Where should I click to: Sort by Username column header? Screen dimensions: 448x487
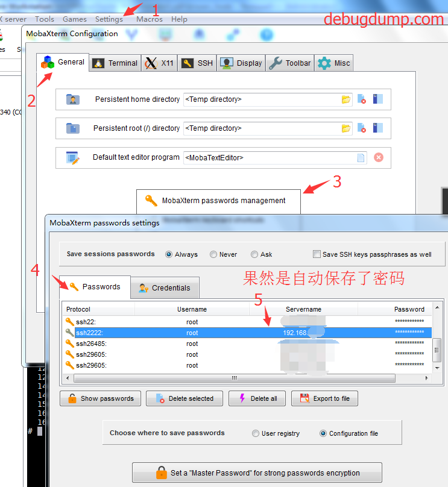click(192, 309)
